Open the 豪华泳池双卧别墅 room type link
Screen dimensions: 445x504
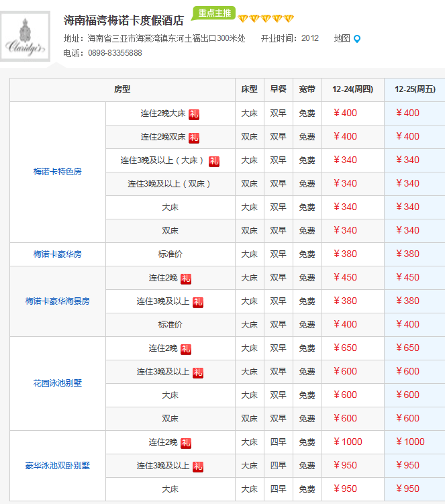(x=58, y=466)
